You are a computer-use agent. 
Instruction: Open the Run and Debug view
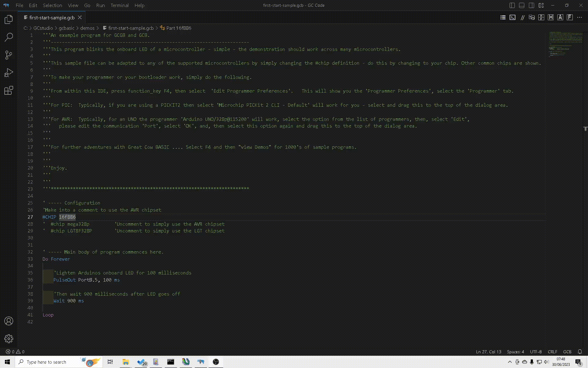point(9,73)
